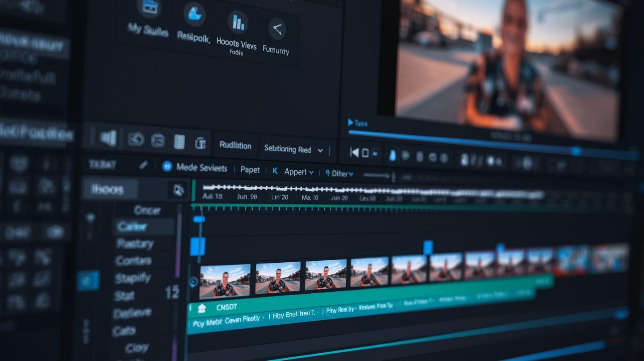This screenshot has width=644, height=361.
Task: Click the preview progress slider handle
Action: tap(576, 151)
